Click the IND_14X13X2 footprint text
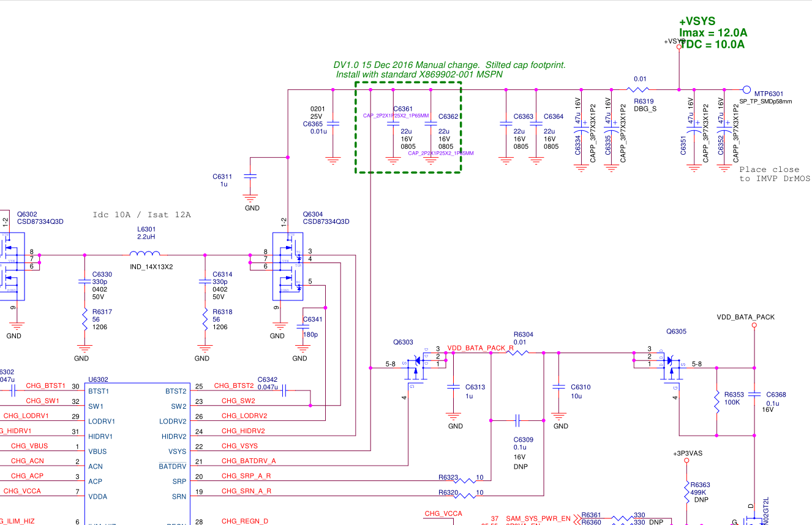Screen dimensions: 812x525 (151, 267)
